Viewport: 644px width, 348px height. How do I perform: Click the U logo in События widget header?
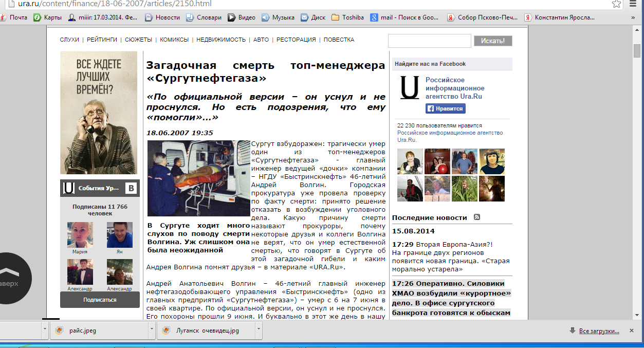[68, 188]
